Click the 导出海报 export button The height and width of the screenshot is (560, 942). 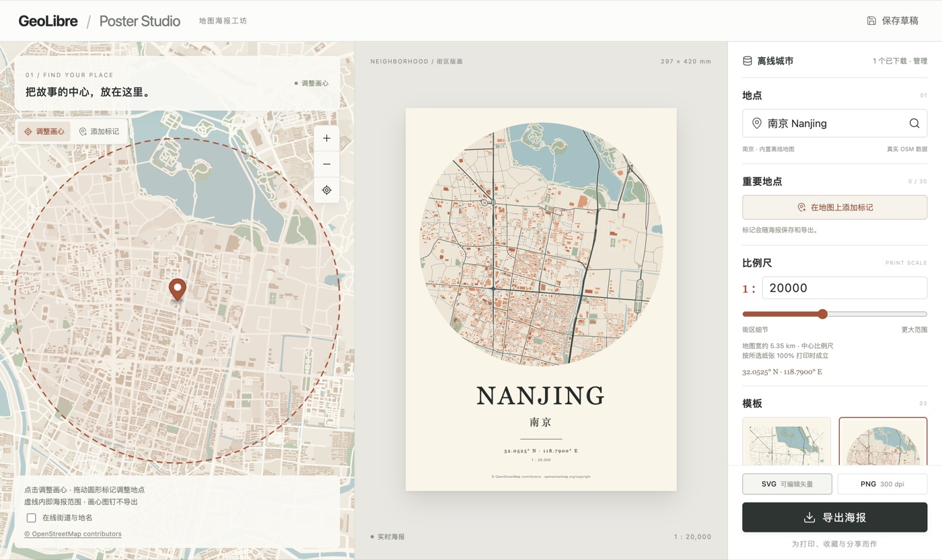coord(835,518)
